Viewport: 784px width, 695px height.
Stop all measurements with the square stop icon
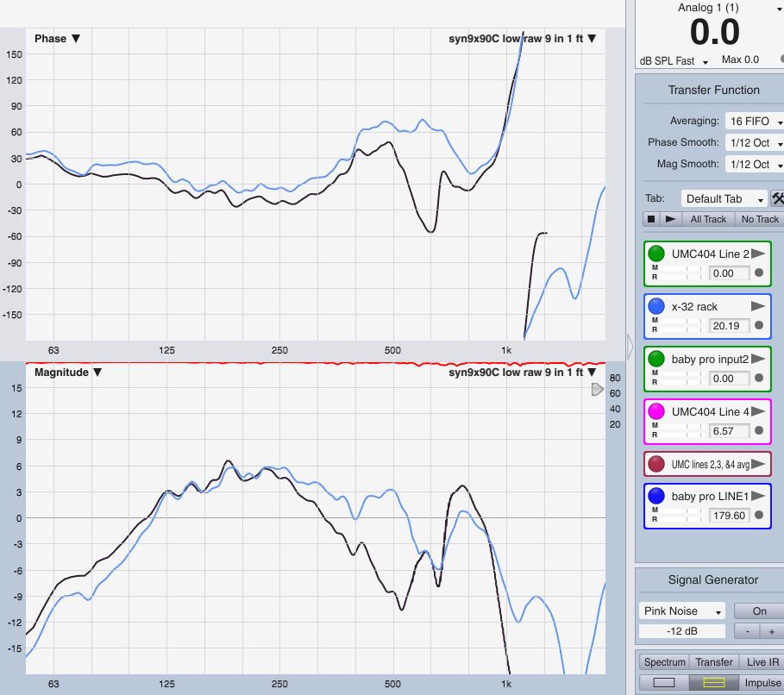(651, 219)
